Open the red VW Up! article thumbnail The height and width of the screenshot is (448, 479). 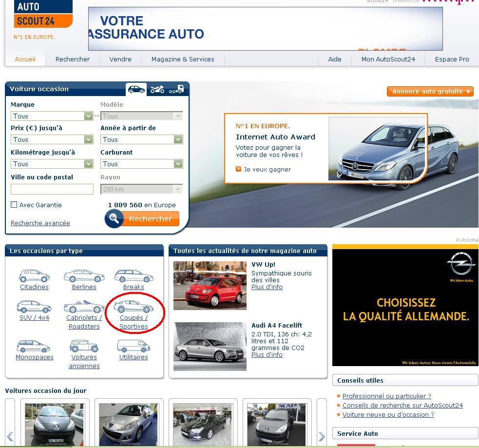point(210,286)
